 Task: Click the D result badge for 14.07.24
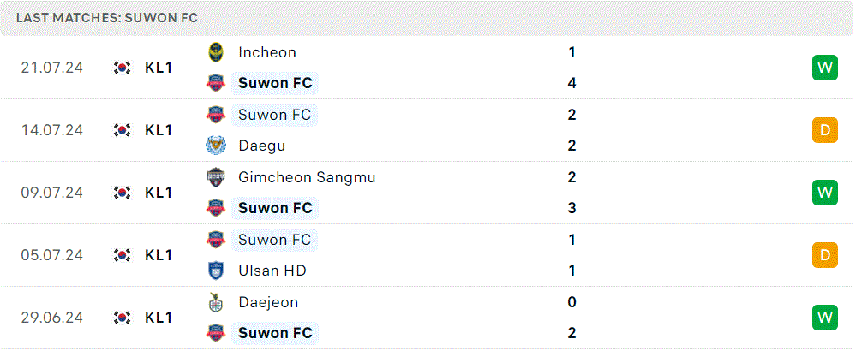tap(825, 130)
